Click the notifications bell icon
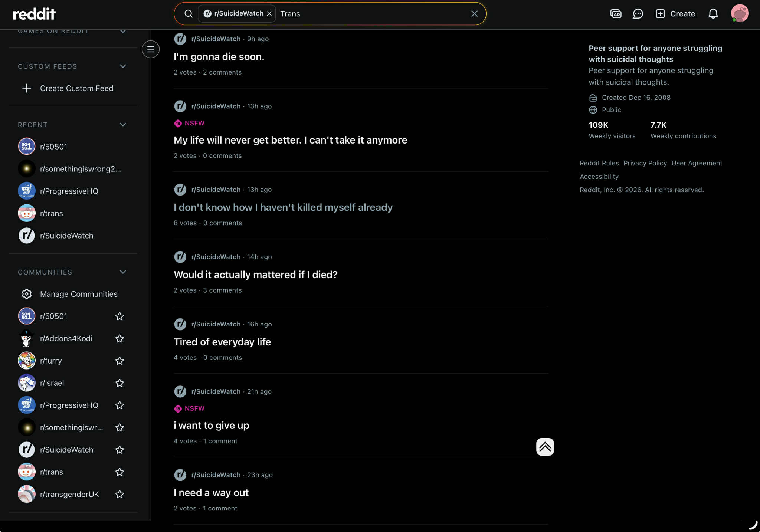Image resolution: width=760 pixels, height=532 pixels. 713,14
